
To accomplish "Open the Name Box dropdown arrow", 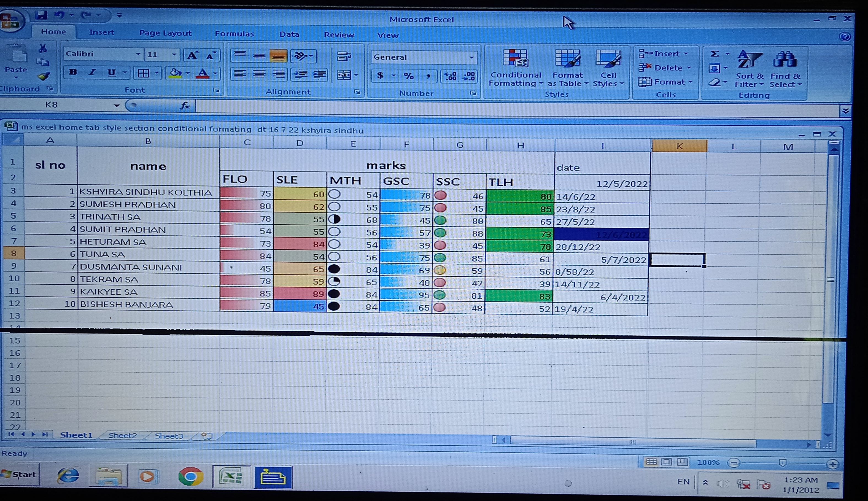I will click(x=117, y=105).
